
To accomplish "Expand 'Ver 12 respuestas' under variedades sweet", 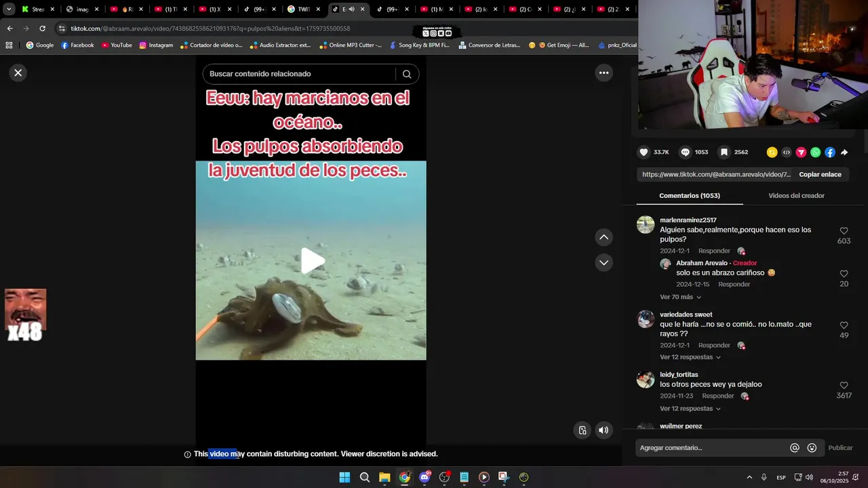I will point(690,357).
